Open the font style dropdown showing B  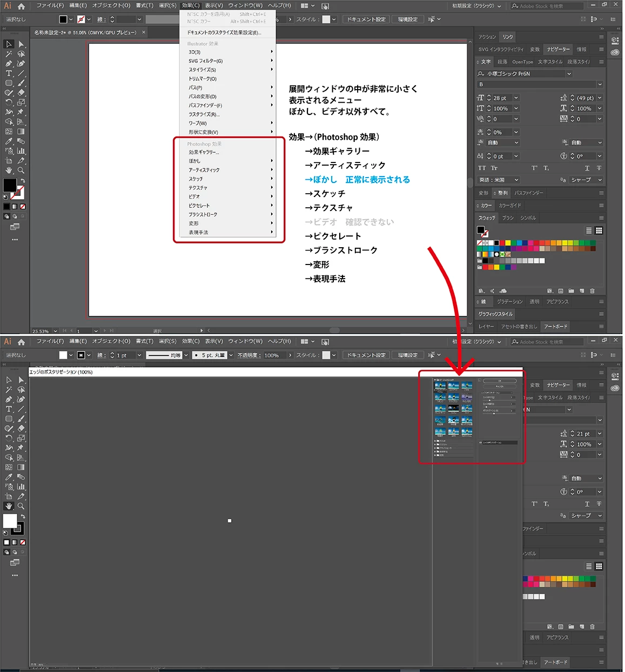pos(600,84)
